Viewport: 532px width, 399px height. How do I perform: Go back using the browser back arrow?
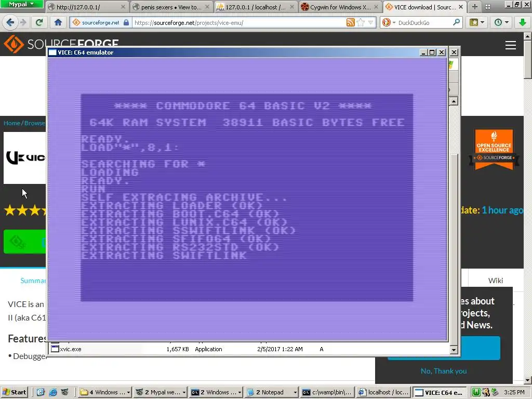(x=10, y=22)
